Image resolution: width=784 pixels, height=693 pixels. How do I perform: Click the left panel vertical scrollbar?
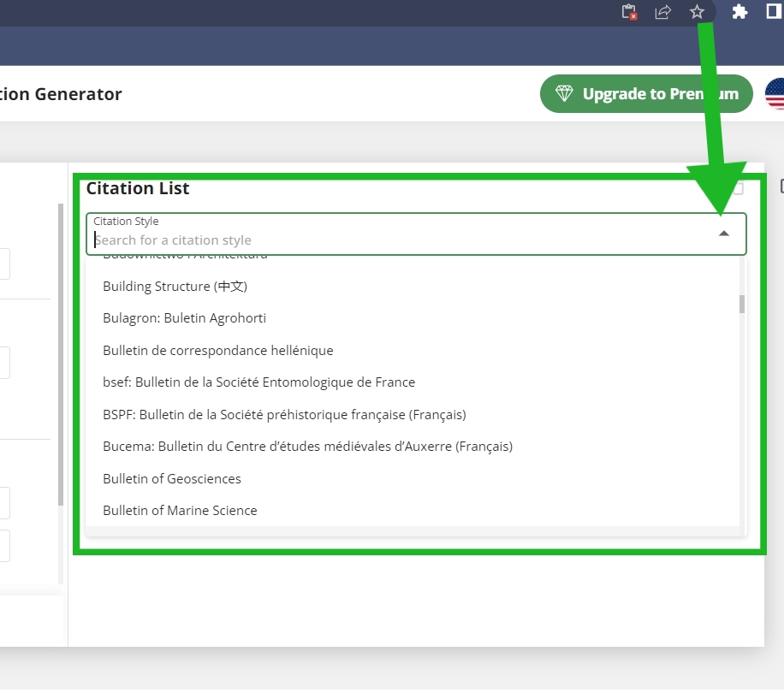click(x=61, y=355)
